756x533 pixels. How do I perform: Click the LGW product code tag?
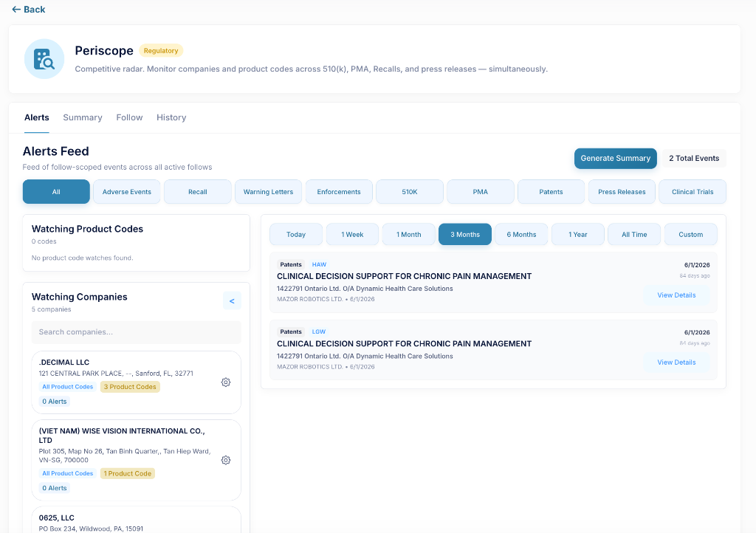(x=319, y=331)
